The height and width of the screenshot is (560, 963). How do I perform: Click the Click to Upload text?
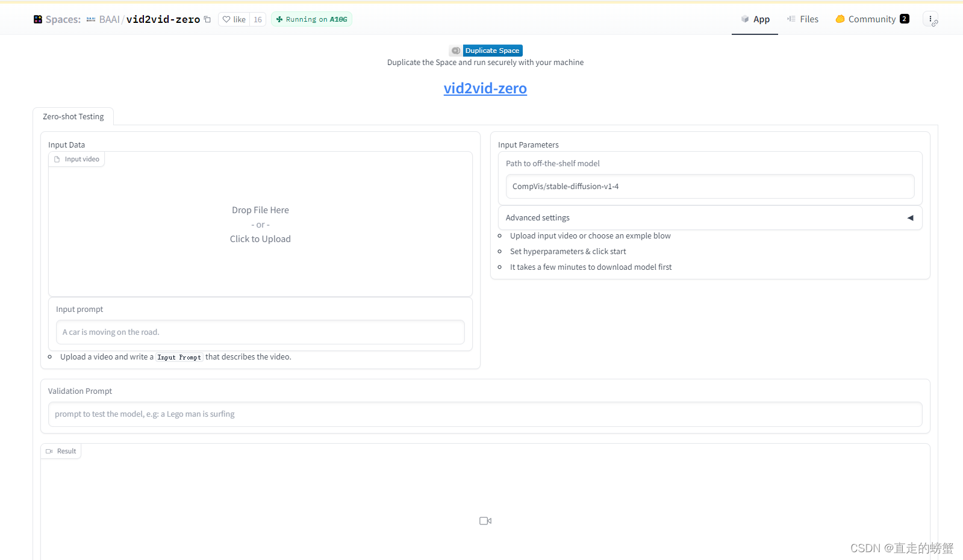click(260, 239)
